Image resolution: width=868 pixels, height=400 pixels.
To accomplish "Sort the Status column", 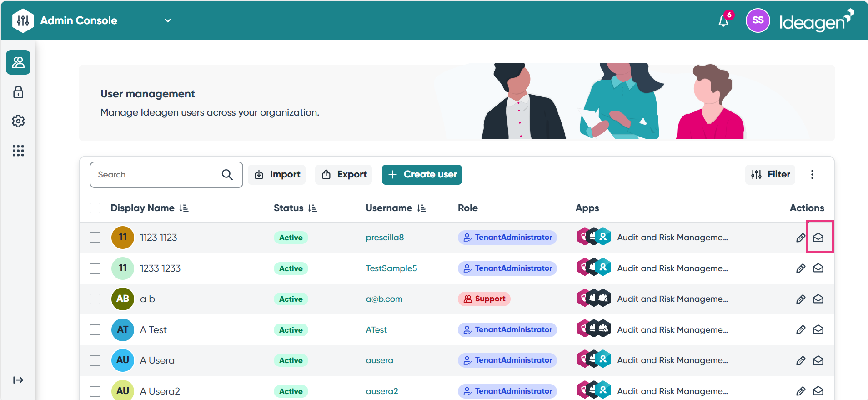I will (312, 208).
